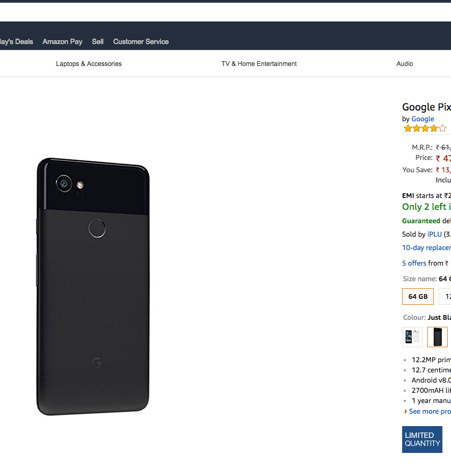Open Laptops & Accessories category
The image size is (451, 476).
[x=89, y=64]
